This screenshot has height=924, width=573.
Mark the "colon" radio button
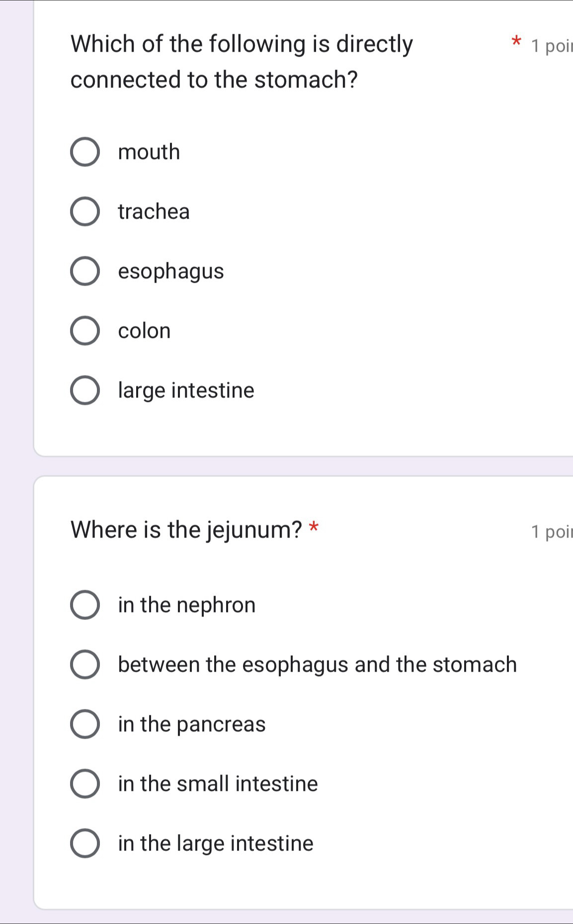(x=85, y=331)
